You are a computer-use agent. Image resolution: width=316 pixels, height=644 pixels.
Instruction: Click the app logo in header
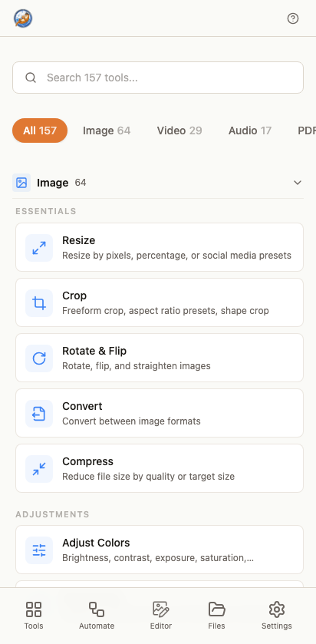(x=23, y=18)
